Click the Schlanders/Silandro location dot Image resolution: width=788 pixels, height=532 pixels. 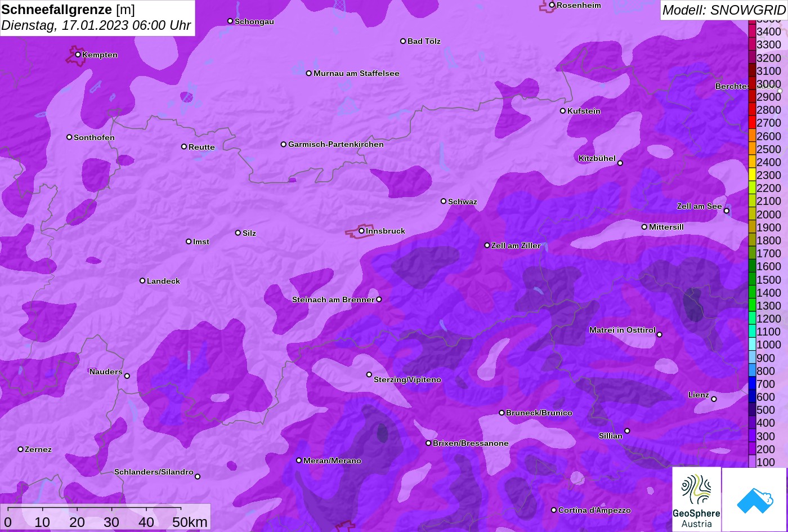198,476
